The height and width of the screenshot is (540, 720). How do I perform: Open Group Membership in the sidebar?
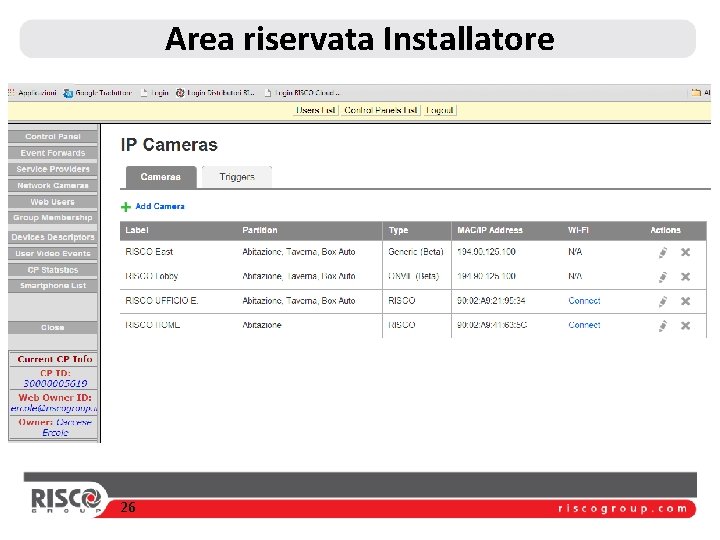tap(53, 218)
